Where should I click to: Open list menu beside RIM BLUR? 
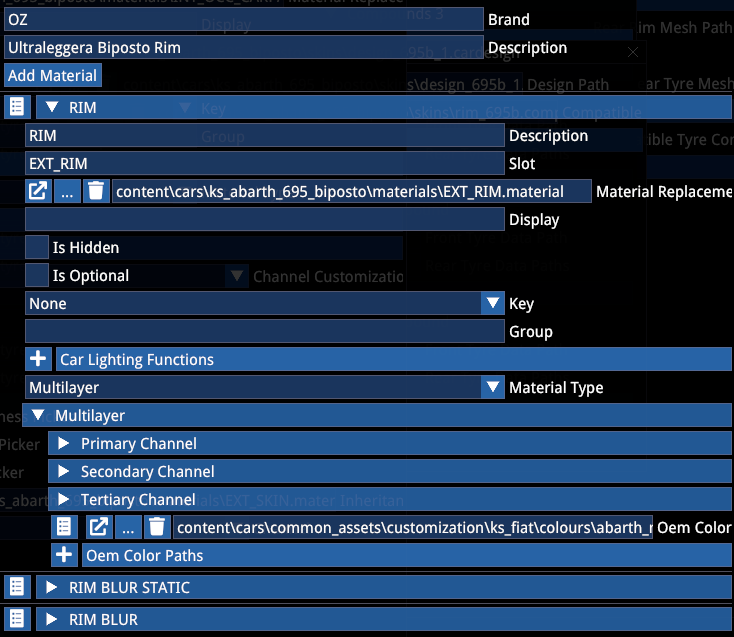(x=17, y=619)
